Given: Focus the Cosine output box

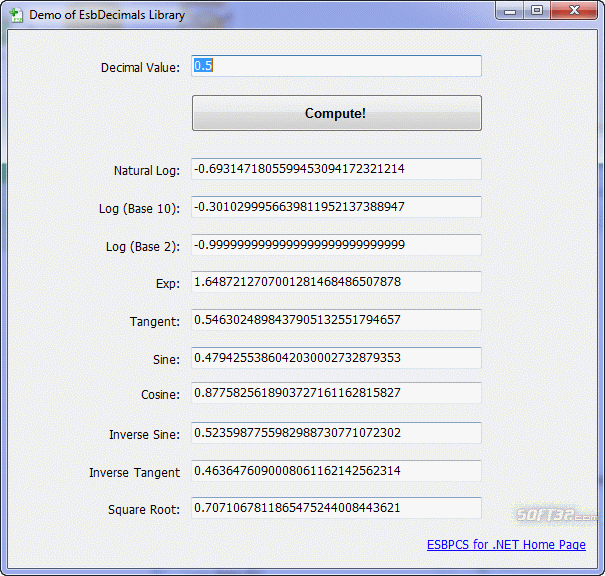Looking at the screenshot, I should pos(336,394).
